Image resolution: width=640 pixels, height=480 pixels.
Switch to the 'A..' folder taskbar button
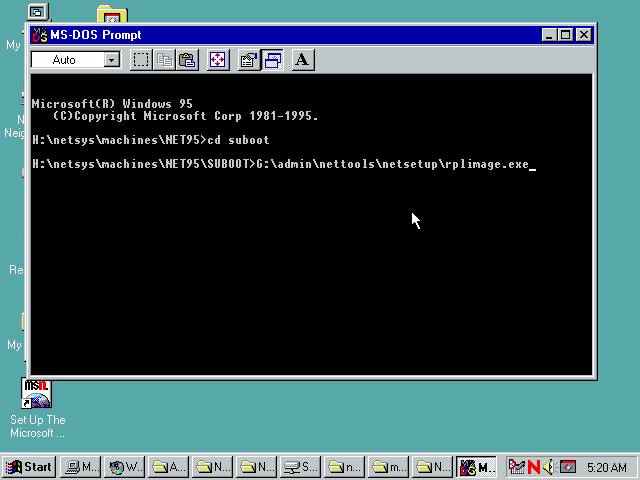168,467
